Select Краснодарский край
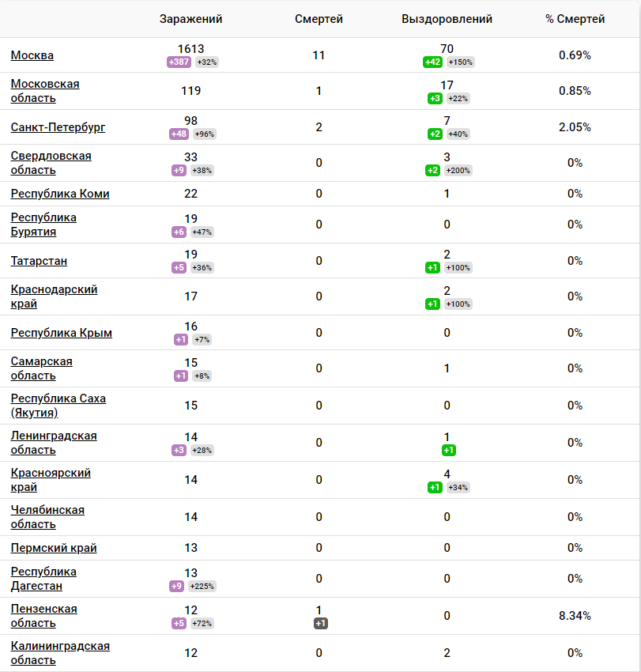This screenshot has width=641, height=672. click(52, 296)
